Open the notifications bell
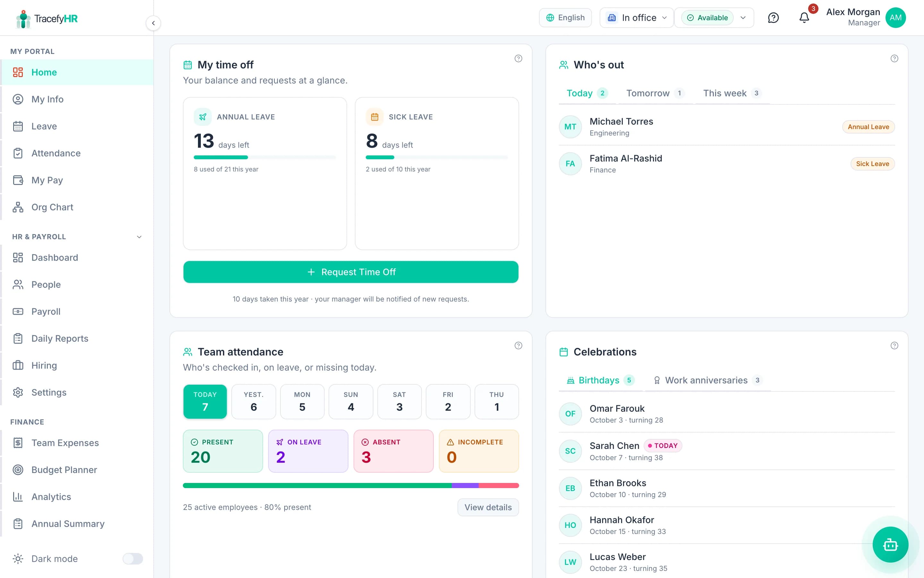The image size is (924, 578). pyautogui.click(x=804, y=18)
